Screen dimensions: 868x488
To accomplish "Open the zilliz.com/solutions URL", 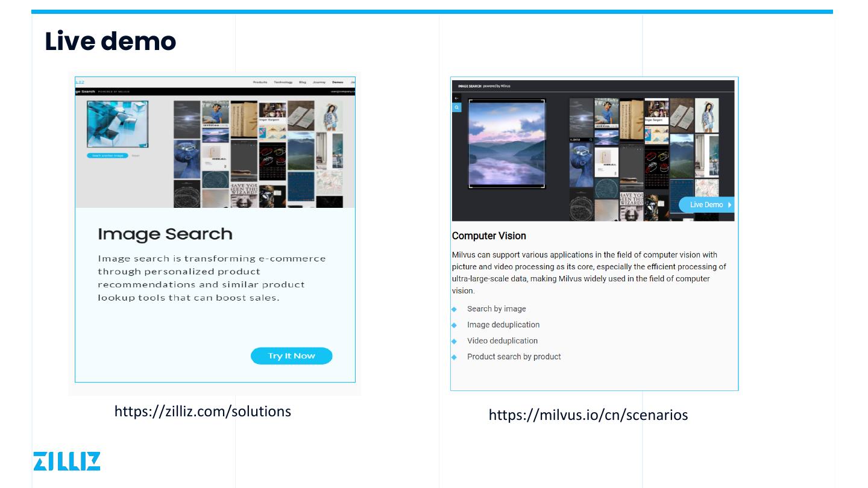I will [x=203, y=411].
